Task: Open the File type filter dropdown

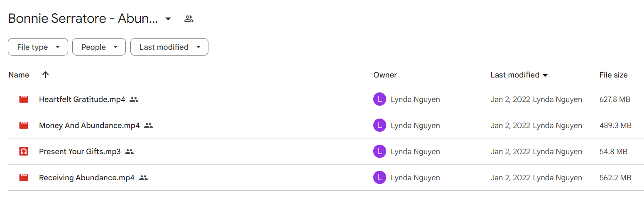Action: coord(38,47)
